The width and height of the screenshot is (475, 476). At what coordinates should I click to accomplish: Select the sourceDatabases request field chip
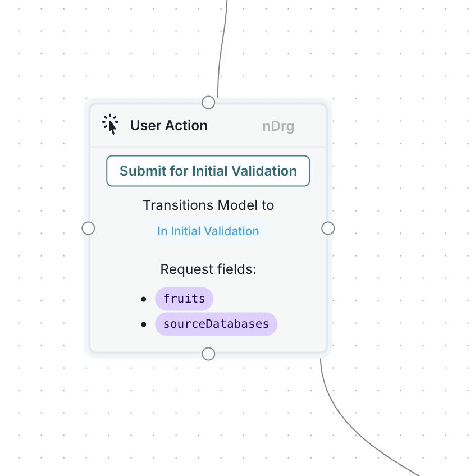tap(216, 324)
